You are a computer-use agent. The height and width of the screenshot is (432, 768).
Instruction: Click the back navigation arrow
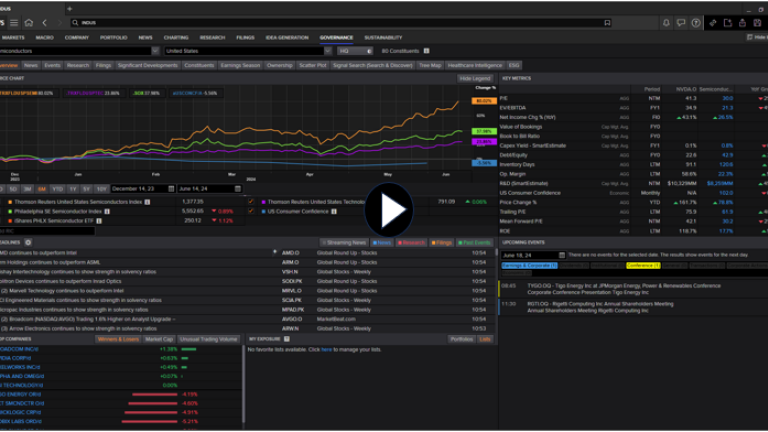click(43, 22)
